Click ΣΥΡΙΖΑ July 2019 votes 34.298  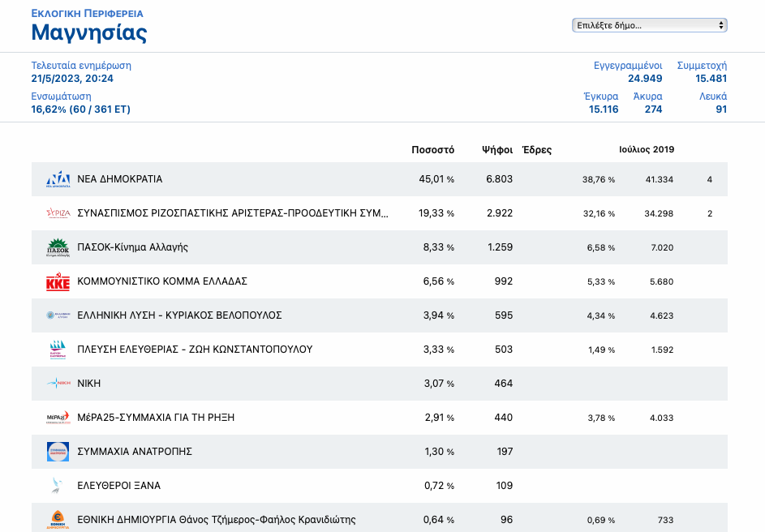(x=659, y=213)
